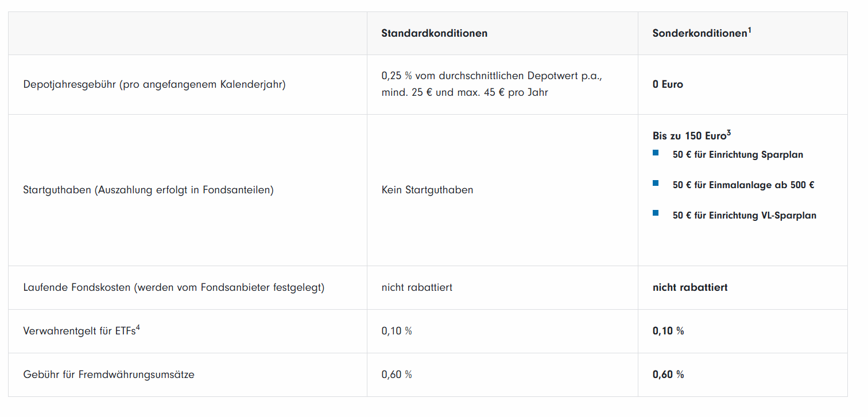
Task: Open footnote 1 next to Sonderkonditionen
Action: (750, 30)
